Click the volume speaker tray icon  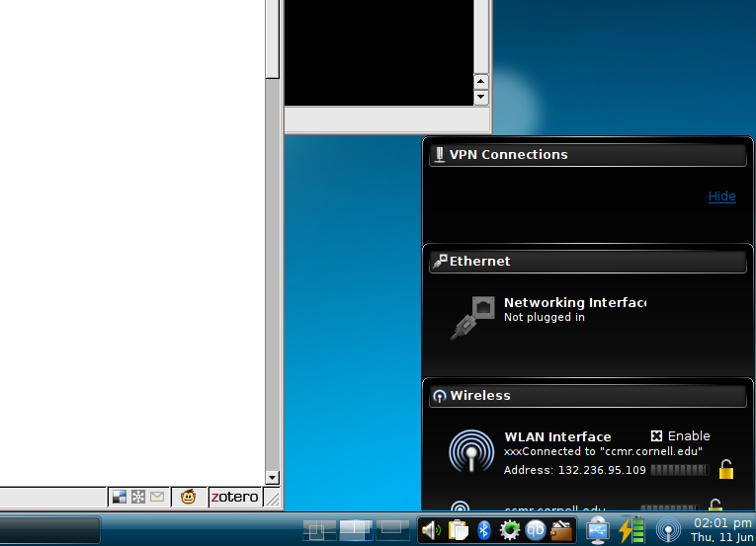coord(431,530)
